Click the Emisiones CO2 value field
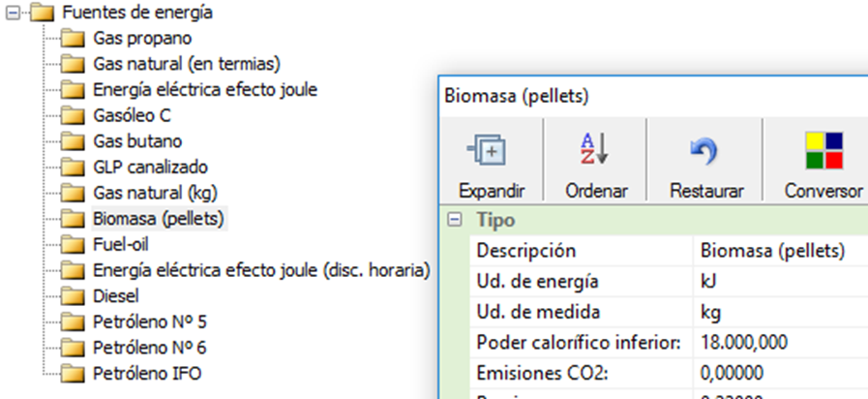The image size is (868, 399). click(x=781, y=373)
